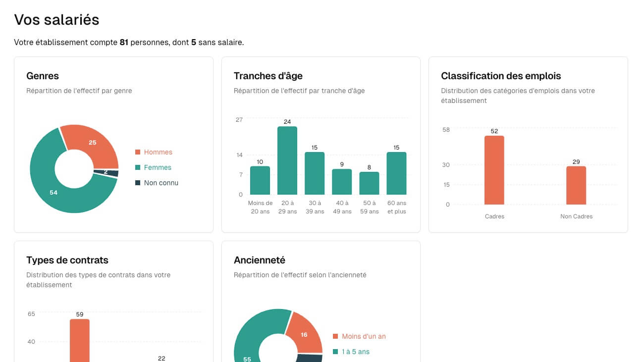Image resolution: width=644 pixels, height=362 pixels.
Task: Click the 50 à 59 ans bar
Action: coord(369,183)
